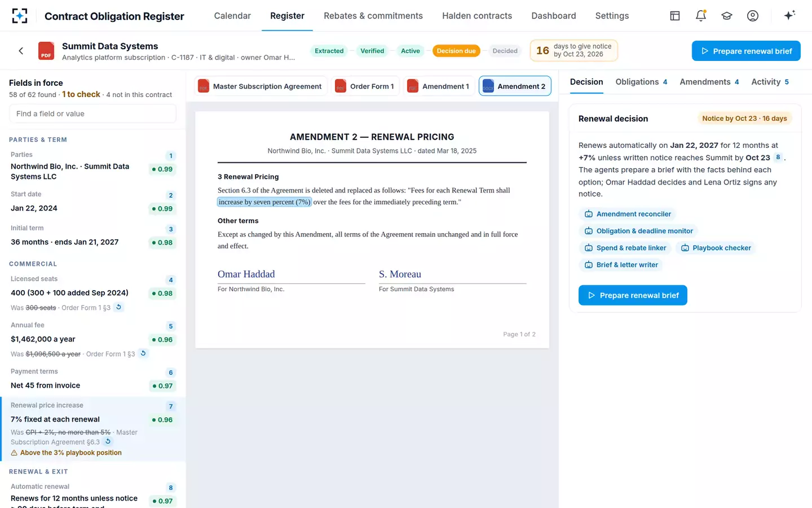Screen dimensions: 812x508
Task: Select the Verified status step
Action: pos(372,51)
